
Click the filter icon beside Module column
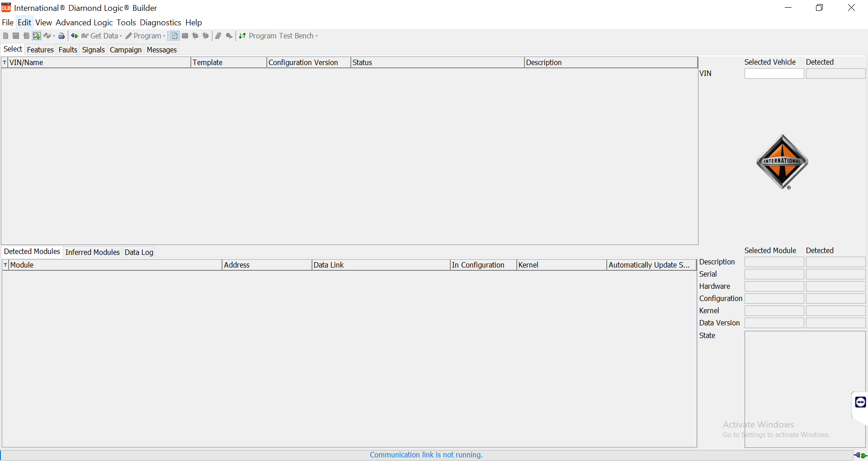5,265
